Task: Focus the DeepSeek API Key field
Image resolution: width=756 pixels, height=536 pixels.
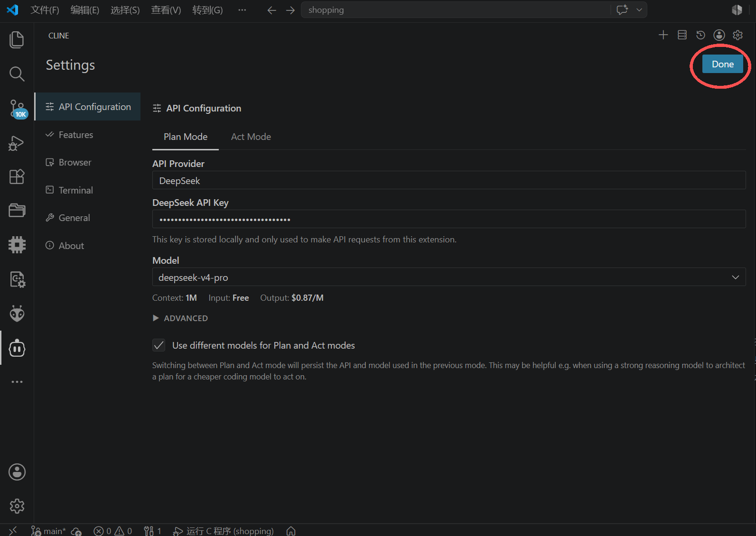Action: pyautogui.click(x=449, y=219)
